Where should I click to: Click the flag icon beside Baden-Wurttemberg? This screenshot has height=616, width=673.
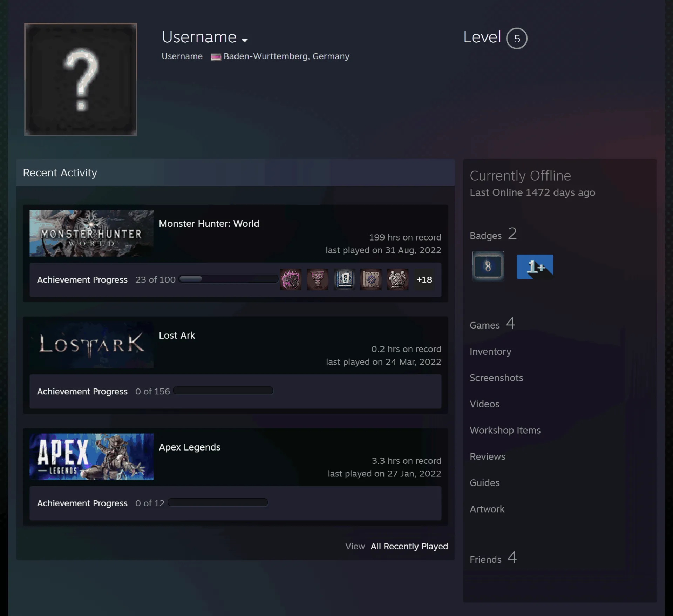[x=216, y=57]
